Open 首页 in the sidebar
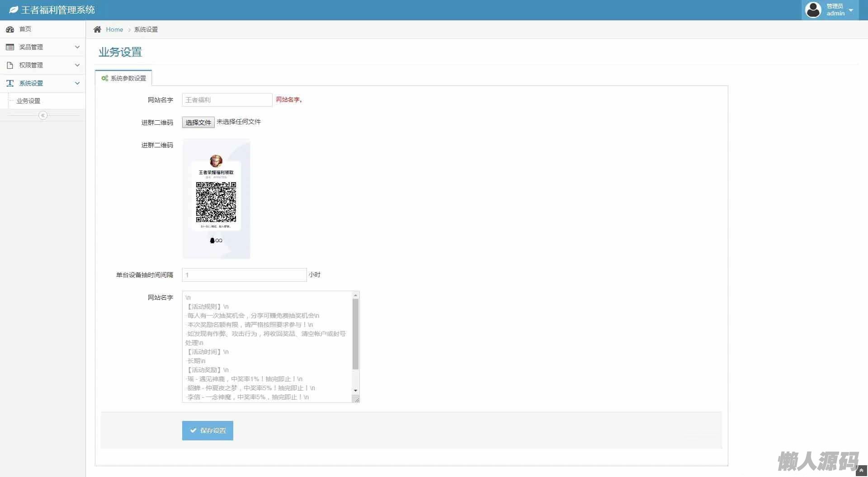The image size is (868, 477). click(42, 29)
